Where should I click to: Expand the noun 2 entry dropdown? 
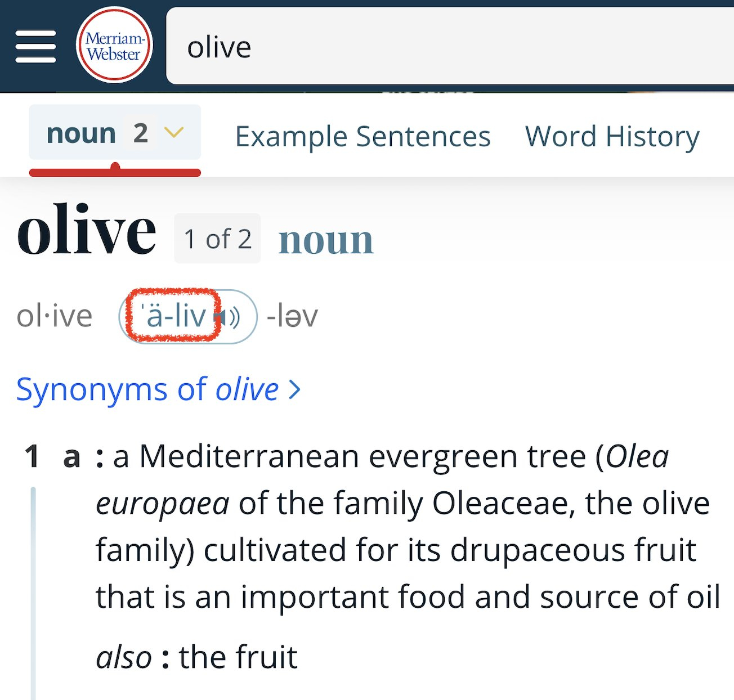(115, 133)
